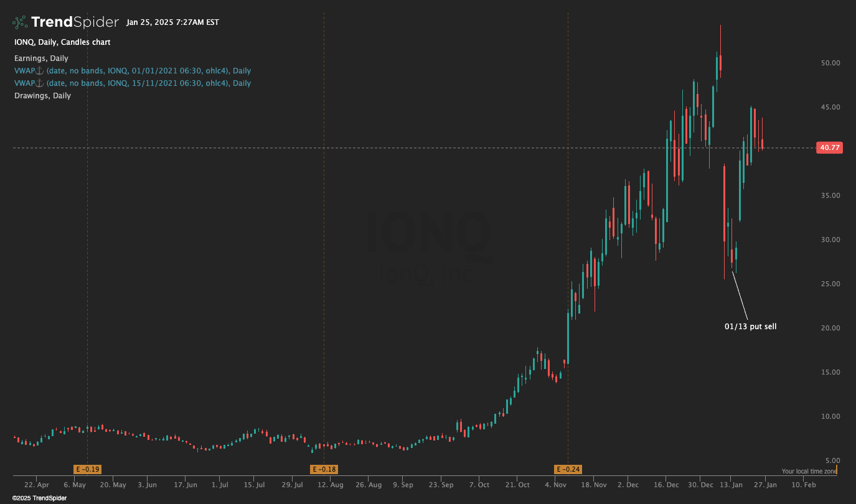Open the E -0.19 earnings marker
The image size is (856, 504).
point(87,469)
